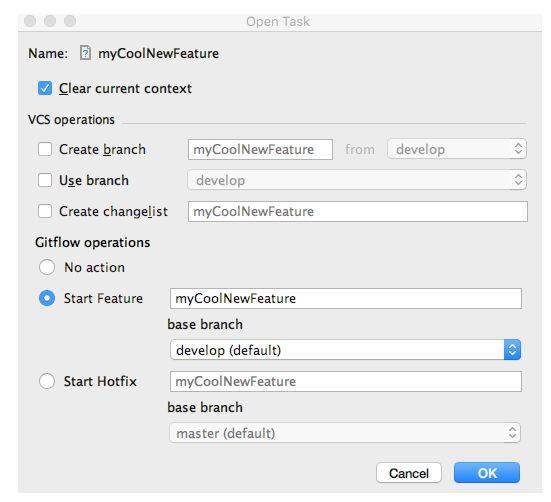The image size is (551, 502).
Task: Focus the Create changelist name field
Action: [358, 211]
